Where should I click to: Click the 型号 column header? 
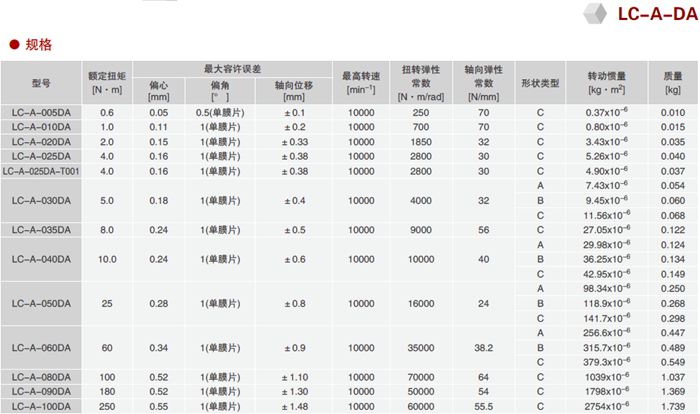41,82
